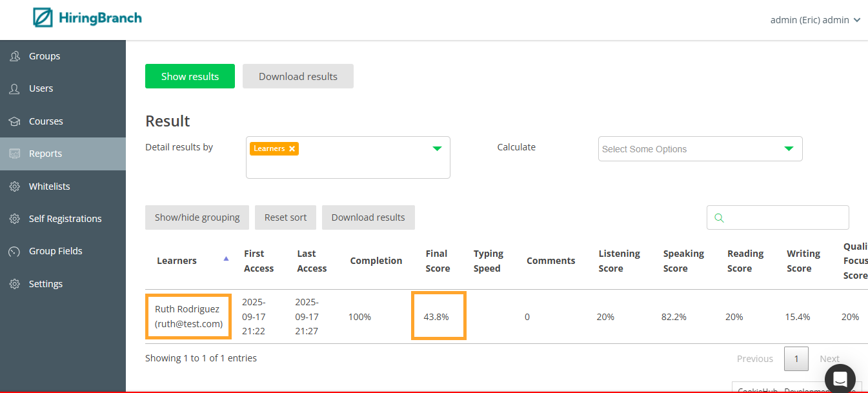Click the Courses graduation cap icon

pos(15,121)
